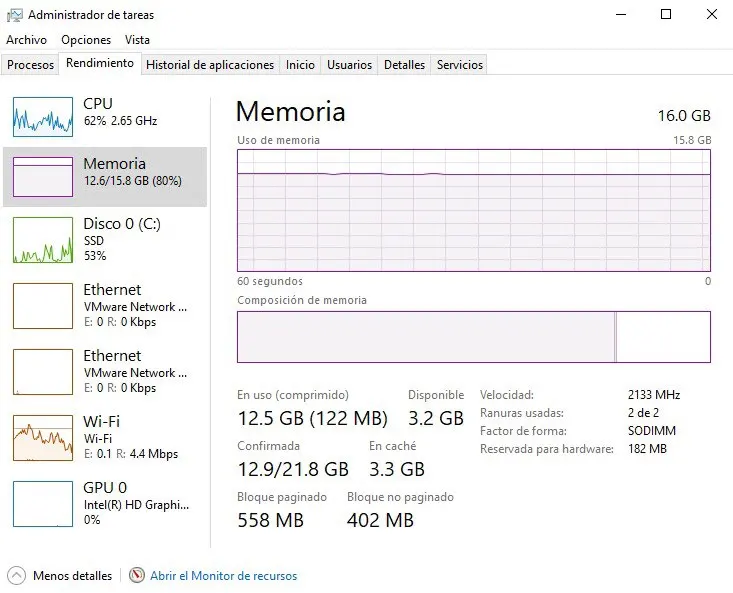Open the Archivo menu

26,40
